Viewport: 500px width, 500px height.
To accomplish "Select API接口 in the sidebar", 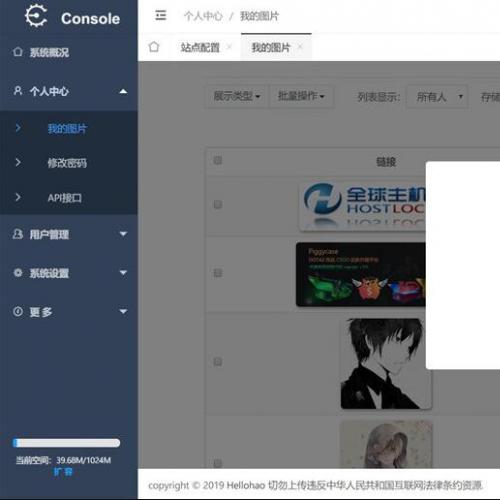I will [x=64, y=198].
